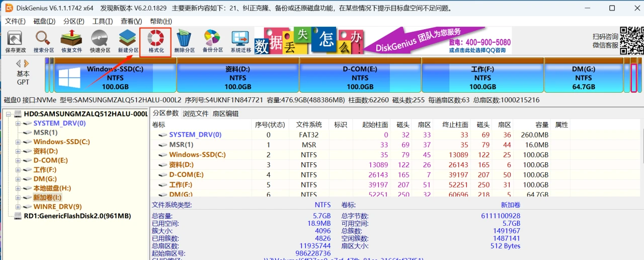This screenshot has width=644, height=260.
Task: Click the drive icon beside SYSTEM_DRV(0) in the table
Action: 163,135
